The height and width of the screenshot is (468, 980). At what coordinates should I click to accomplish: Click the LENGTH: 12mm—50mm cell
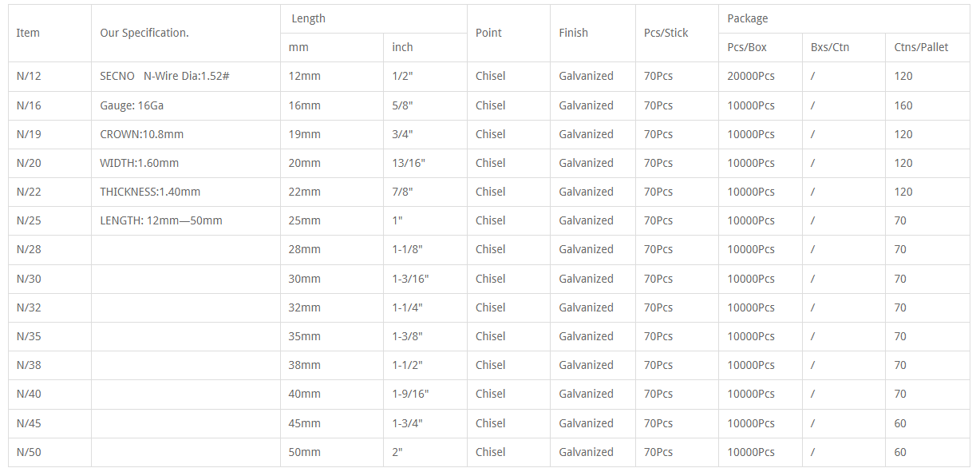coord(185,220)
